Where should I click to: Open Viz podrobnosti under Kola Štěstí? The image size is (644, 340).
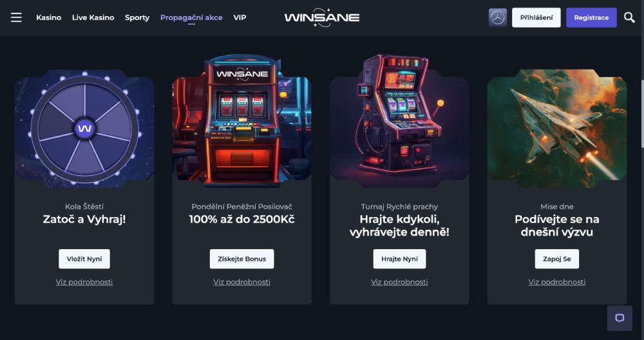(84, 282)
